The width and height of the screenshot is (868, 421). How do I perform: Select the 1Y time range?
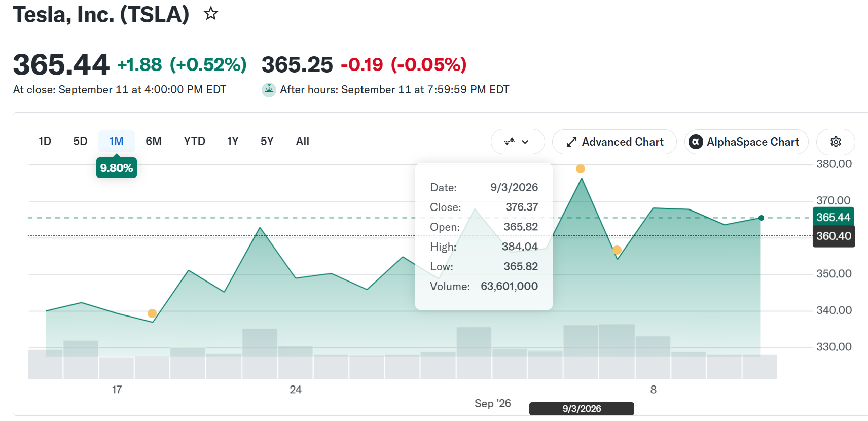(x=233, y=142)
